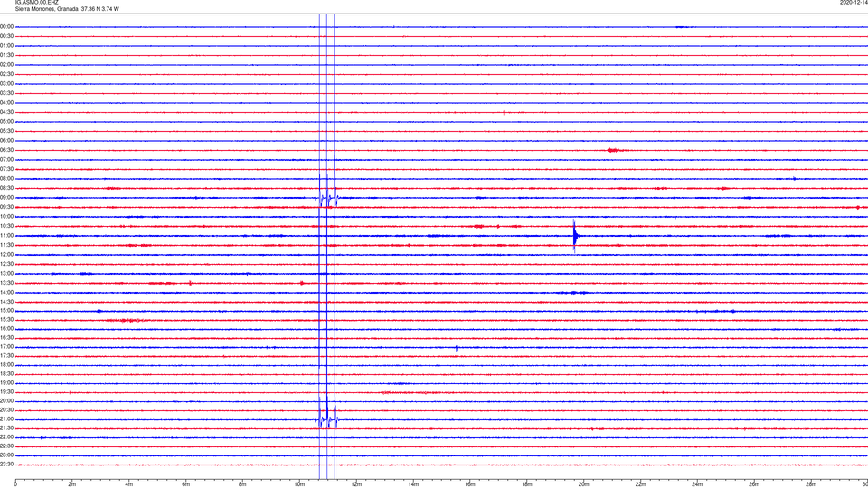Select the 21:00 trace time label
The image size is (868, 488).
click(7, 419)
